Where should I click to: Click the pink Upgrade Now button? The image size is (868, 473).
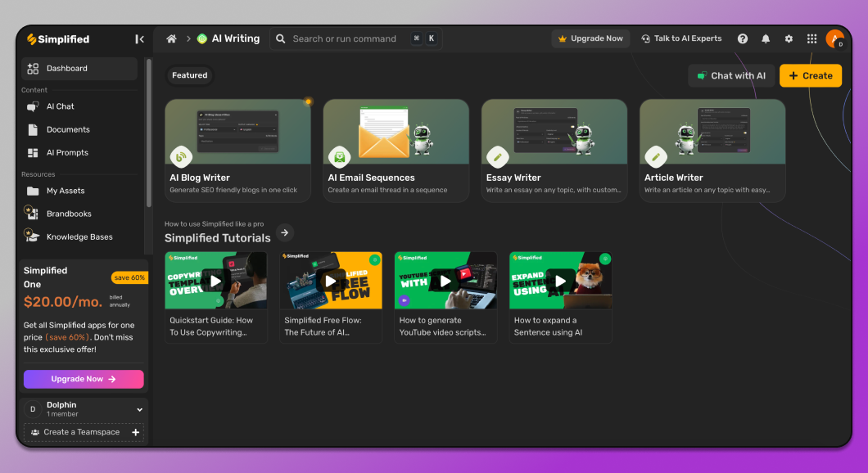(84, 379)
